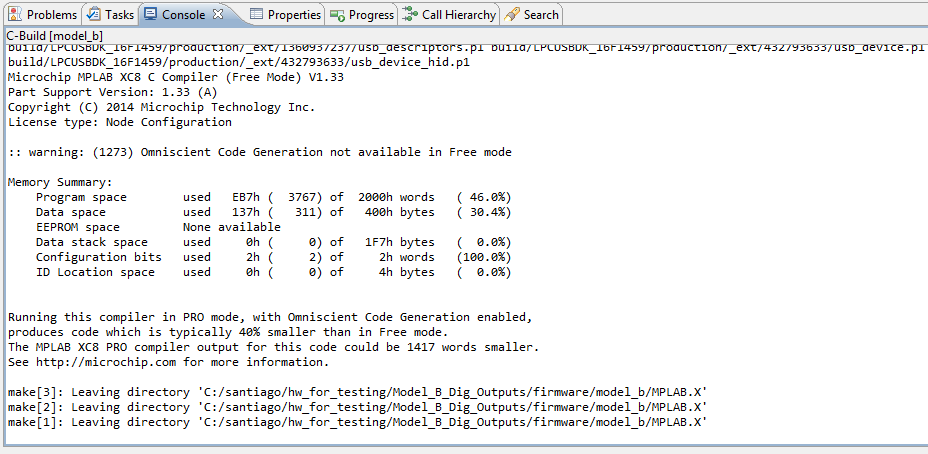Click the '1417 words smaller' line
Image resolution: width=928 pixels, height=454 pixels.
(x=273, y=347)
